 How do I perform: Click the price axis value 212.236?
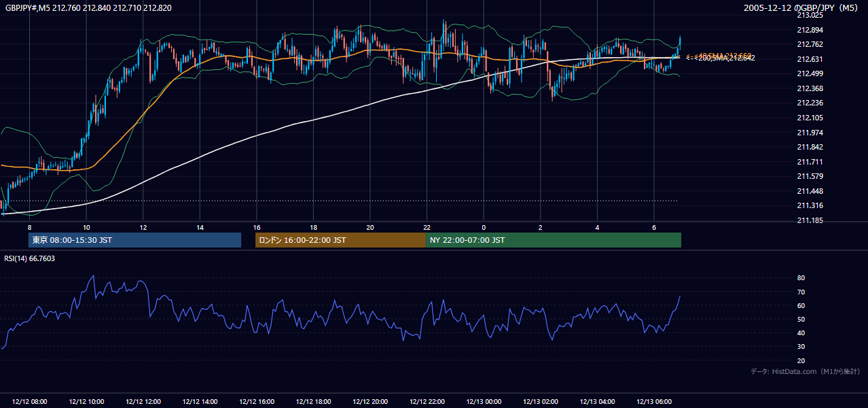pos(810,103)
